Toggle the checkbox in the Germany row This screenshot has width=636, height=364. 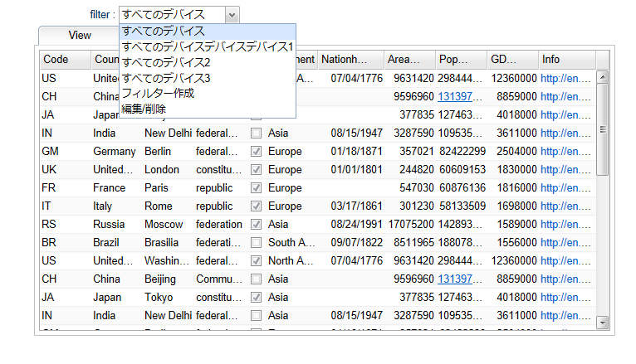click(x=257, y=151)
